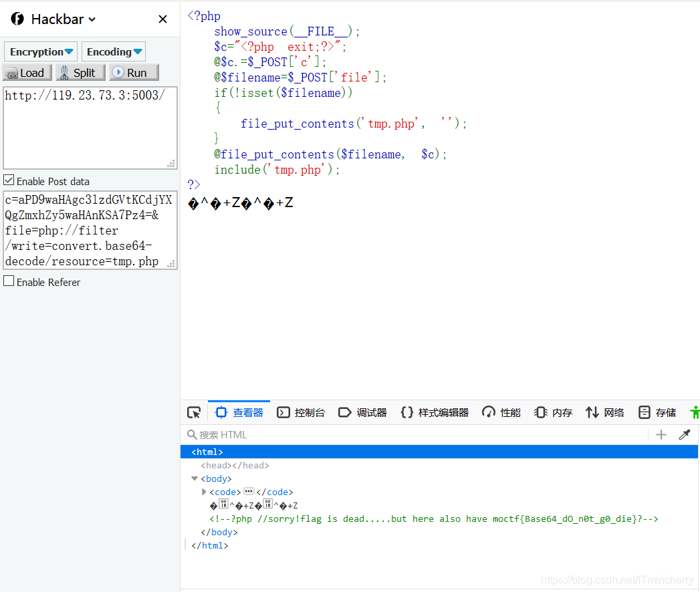The image size is (700, 592).
Task: Open the accessibility panel icon
Action: [x=695, y=412]
